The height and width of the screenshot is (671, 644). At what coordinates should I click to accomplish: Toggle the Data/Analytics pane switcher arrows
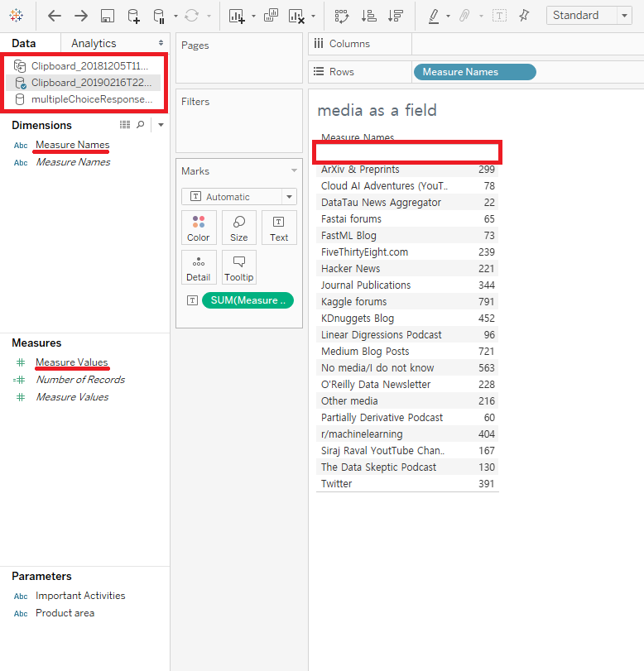161,43
